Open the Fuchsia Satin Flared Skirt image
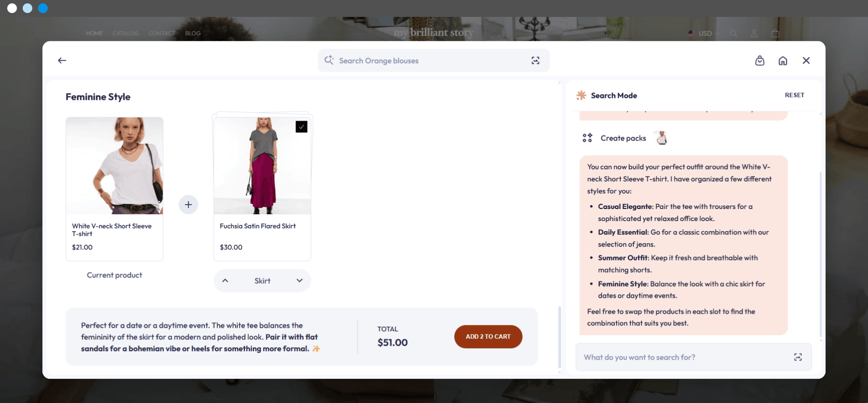Image resolution: width=868 pixels, height=403 pixels. 262,166
